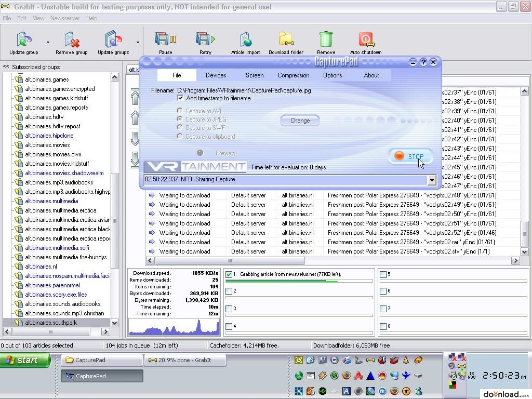Select the vcd-pts02.r48 queue row
Image resolution: width=532 pixels, height=399 pixels.
click(333, 195)
